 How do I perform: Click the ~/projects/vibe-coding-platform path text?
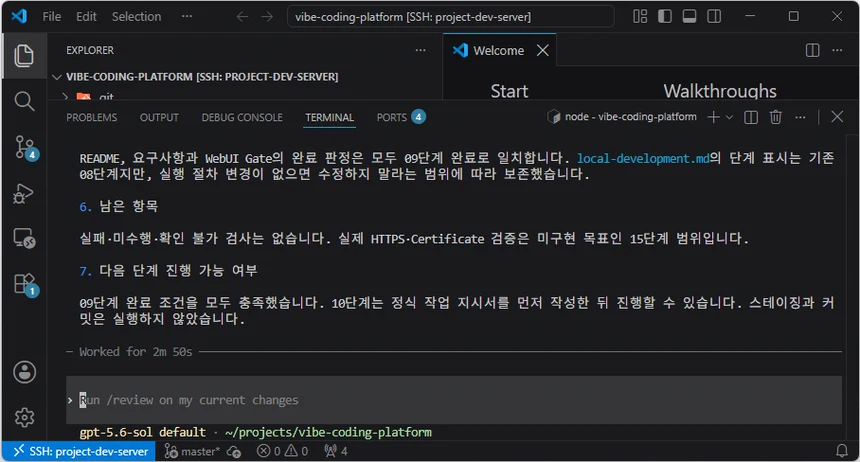click(328, 432)
